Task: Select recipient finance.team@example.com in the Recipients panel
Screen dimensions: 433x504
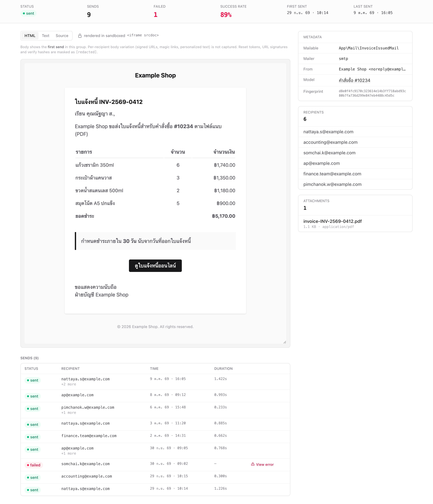Action: click(355, 174)
